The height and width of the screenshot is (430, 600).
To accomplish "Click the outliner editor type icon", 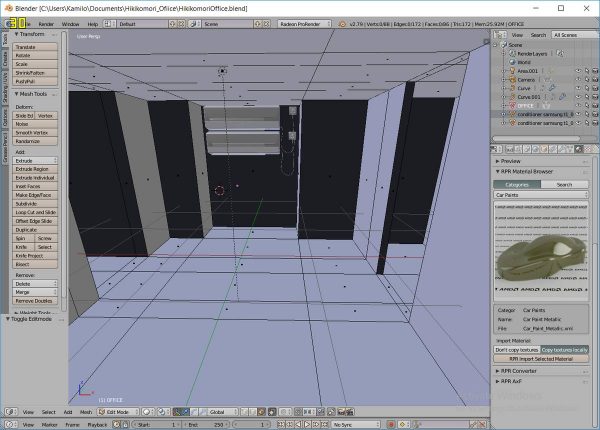I will click(x=500, y=35).
